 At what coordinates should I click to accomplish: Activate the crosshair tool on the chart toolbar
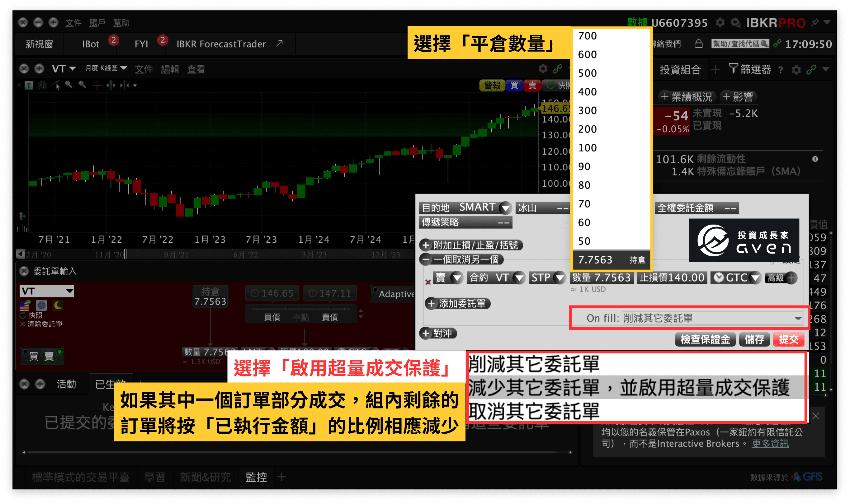coord(97,85)
